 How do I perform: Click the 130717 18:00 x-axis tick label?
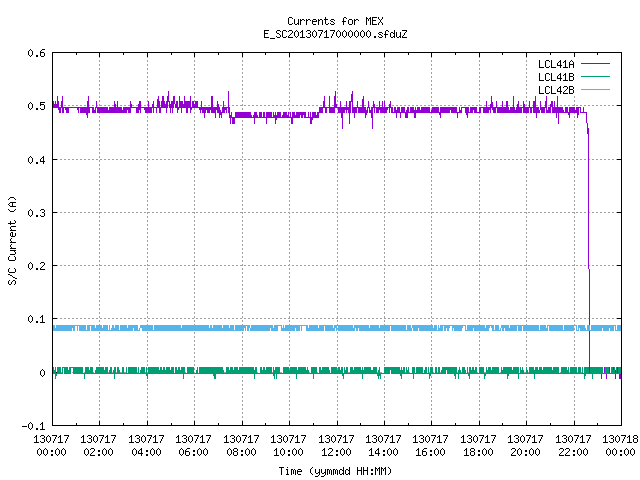[478, 446]
